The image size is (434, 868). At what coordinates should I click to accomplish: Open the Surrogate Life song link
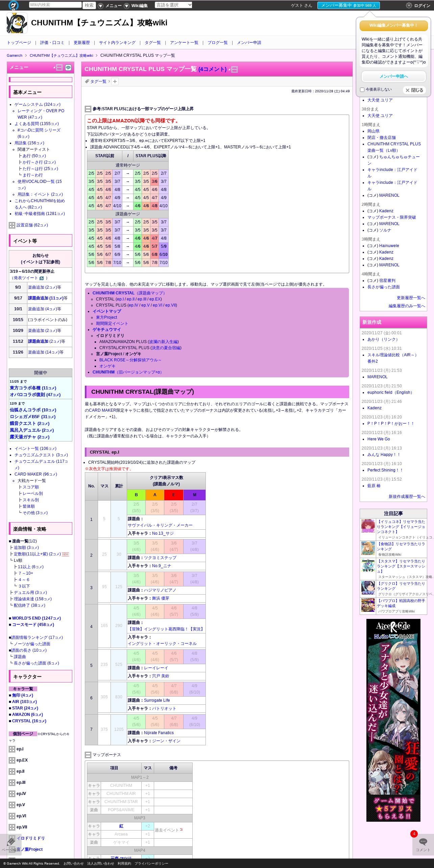[x=157, y=700]
